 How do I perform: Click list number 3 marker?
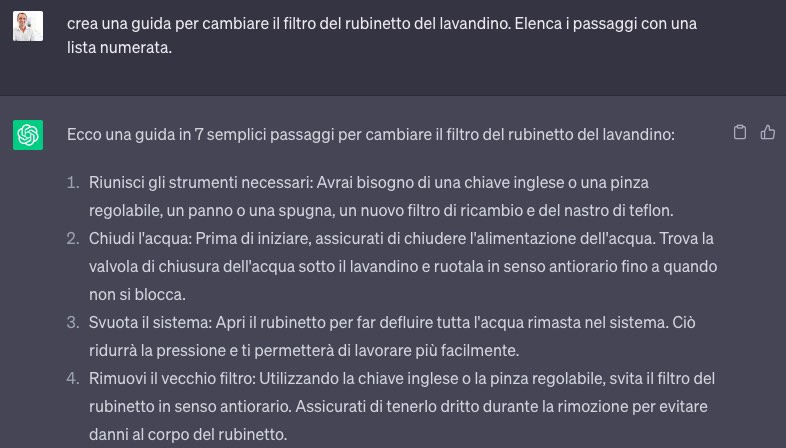coord(72,323)
